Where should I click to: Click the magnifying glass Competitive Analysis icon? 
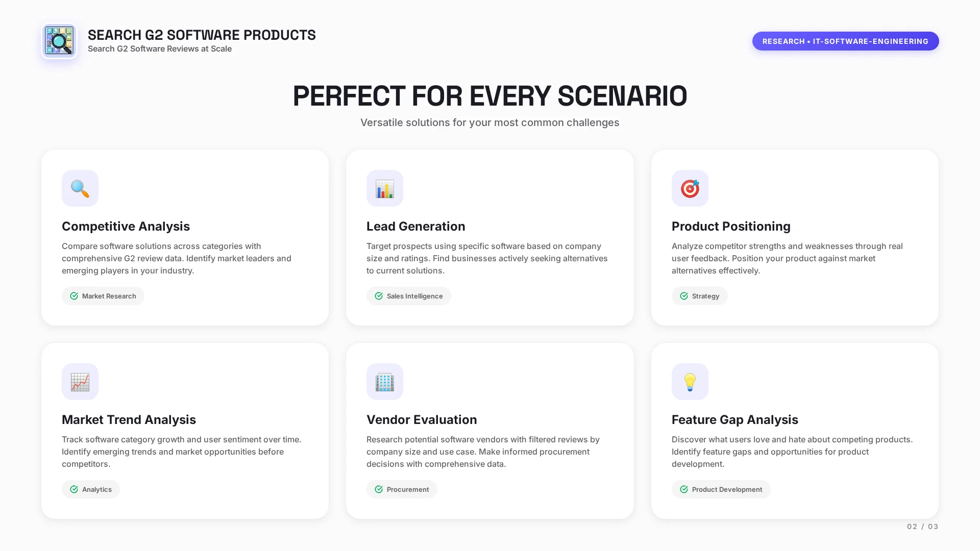tap(80, 188)
